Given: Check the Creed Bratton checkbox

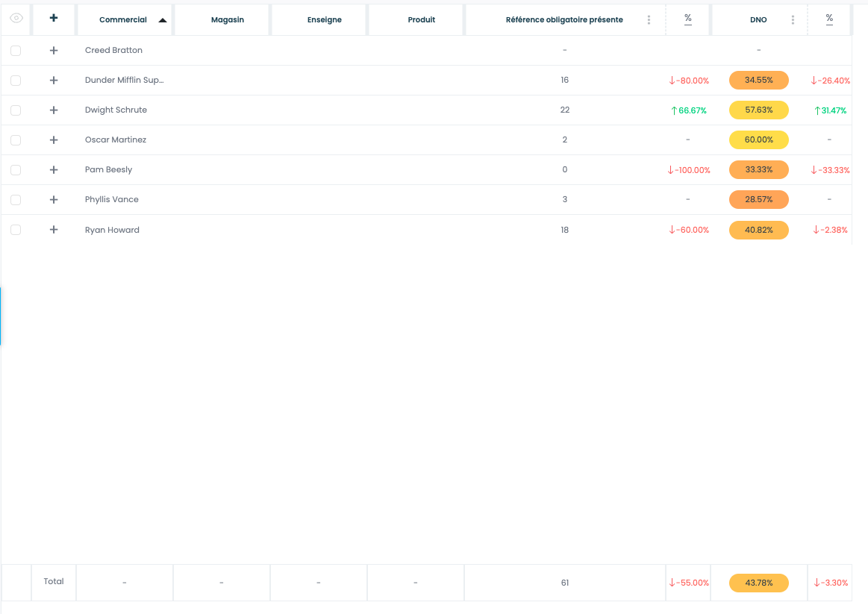Looking at the screenshot, I should coord(16,50).
